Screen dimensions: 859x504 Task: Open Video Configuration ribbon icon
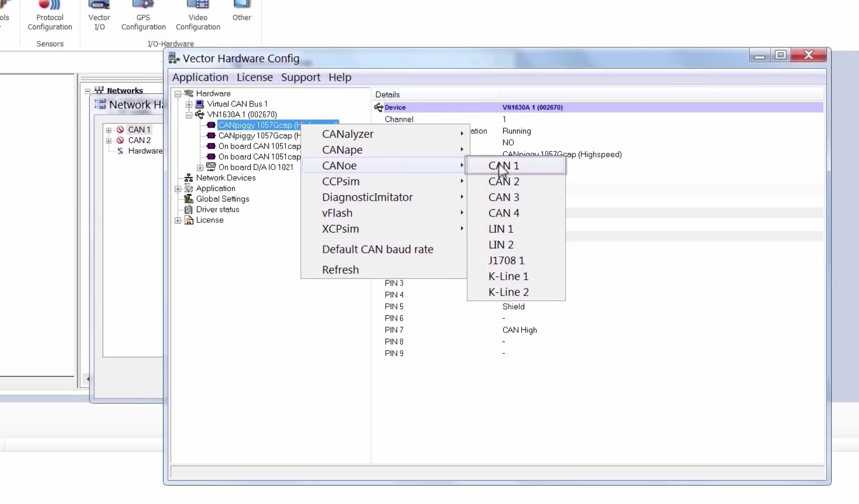point(198,16)
